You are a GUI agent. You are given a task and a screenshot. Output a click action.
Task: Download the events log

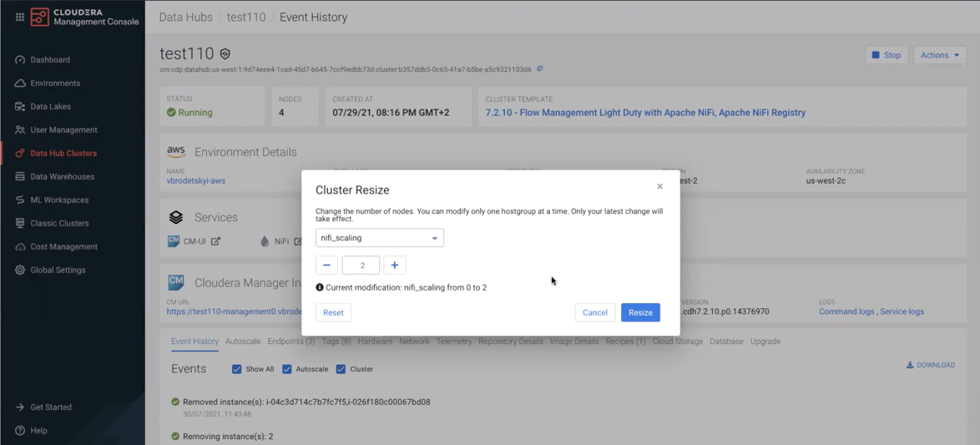tap(931, 365)
